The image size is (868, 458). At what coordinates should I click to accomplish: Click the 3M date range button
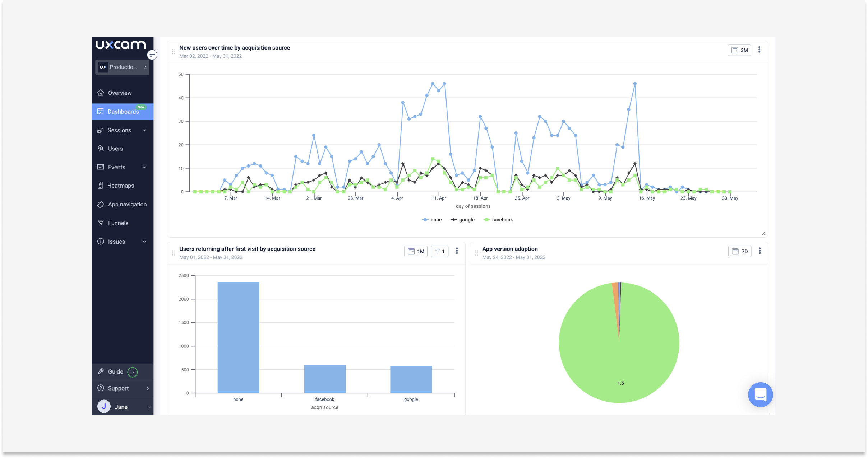(x=739, y=50)
